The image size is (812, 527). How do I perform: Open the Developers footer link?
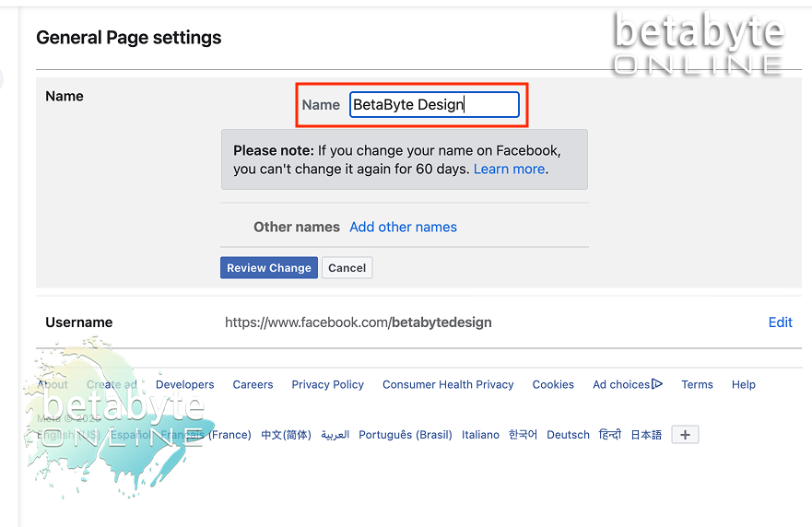184,385
